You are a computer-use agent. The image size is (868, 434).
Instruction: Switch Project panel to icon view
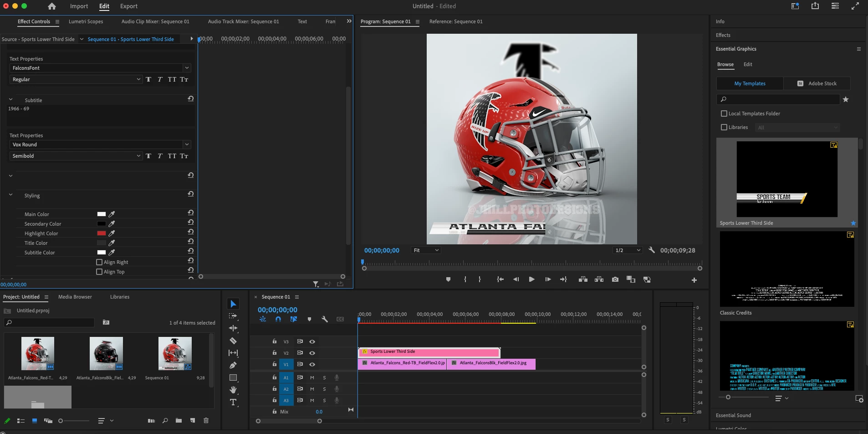[35, 420]
